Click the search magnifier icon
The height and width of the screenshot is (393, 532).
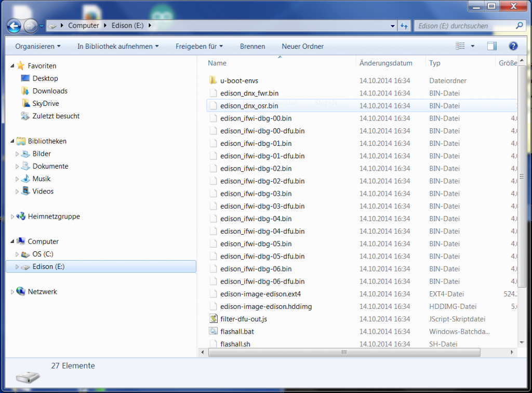(x=519, y=25)
